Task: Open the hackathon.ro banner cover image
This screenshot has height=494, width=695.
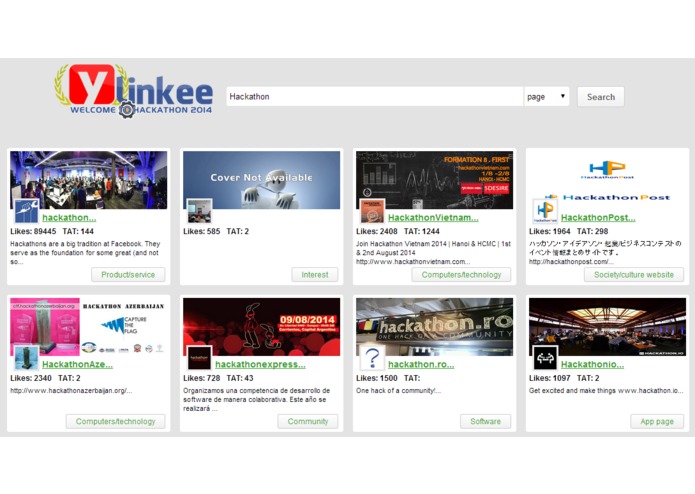Action: tap(434, 327)
